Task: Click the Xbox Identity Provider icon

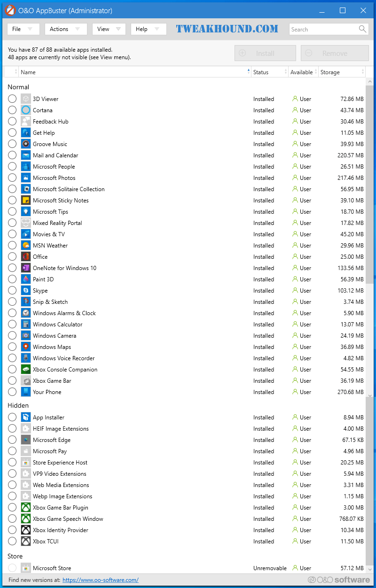Action: coord(26,530)
